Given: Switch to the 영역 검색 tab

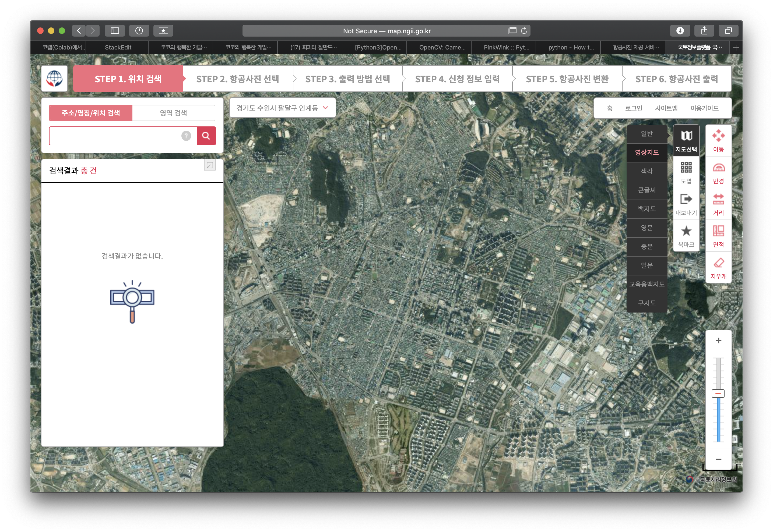Looking at the screenshot, I should [x=173, y=113].
